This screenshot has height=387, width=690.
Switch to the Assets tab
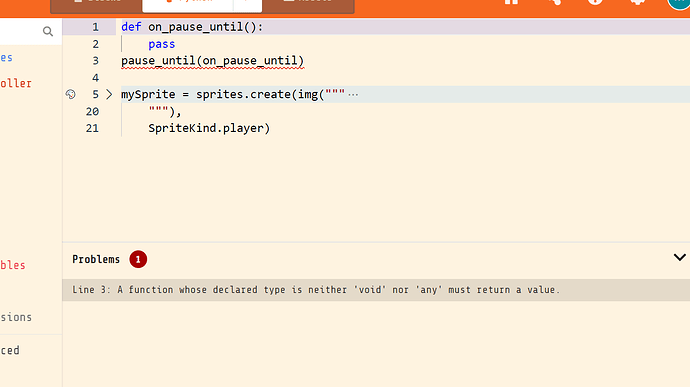point(308,5)
